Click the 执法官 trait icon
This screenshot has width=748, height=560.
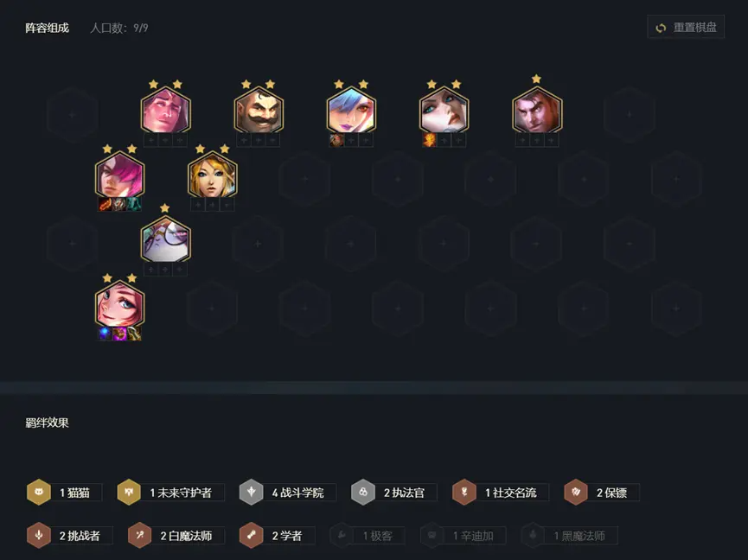pos(363,492)
